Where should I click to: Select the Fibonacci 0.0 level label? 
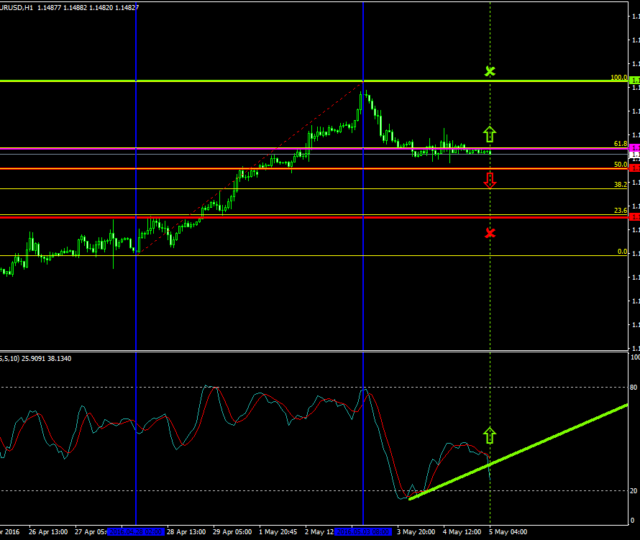(x=621, y=252)
